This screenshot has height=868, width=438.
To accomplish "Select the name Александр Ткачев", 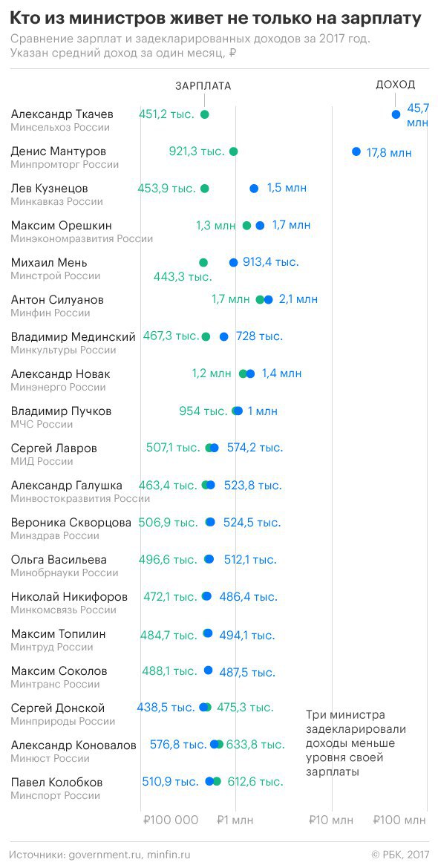I will pyautogui.click(x=62, y=114).
